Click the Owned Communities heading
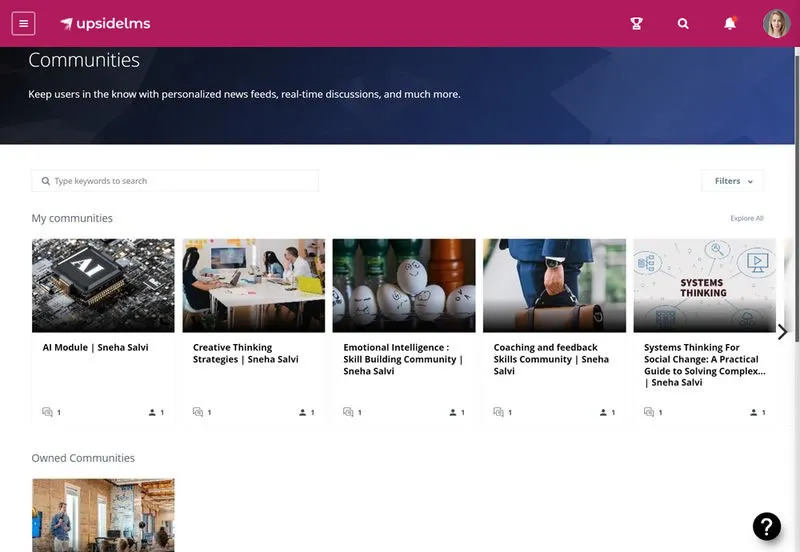Image resolution: width=800 pixels, height=552 pixels. [83, 458]
